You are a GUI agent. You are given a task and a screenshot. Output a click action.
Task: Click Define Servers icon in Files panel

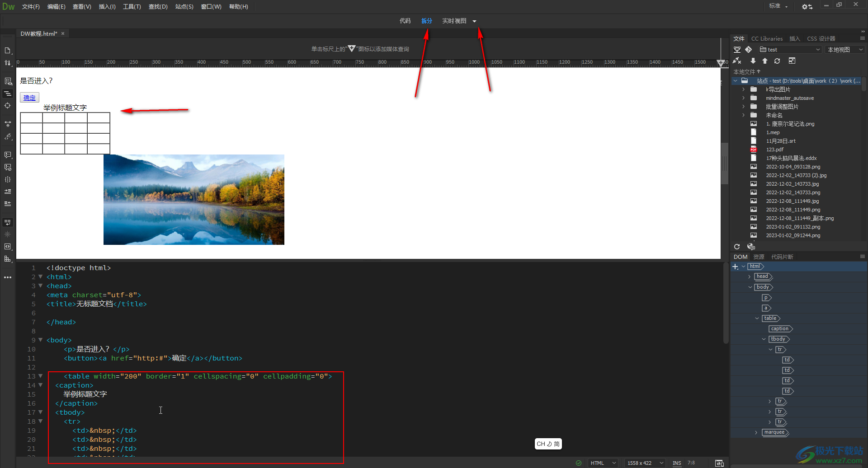coord(737,50)
